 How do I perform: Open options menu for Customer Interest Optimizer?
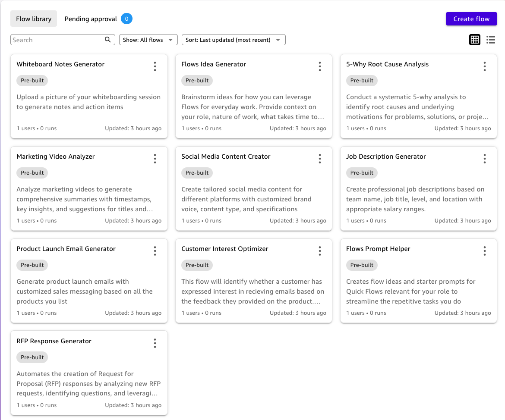[320, 251]
